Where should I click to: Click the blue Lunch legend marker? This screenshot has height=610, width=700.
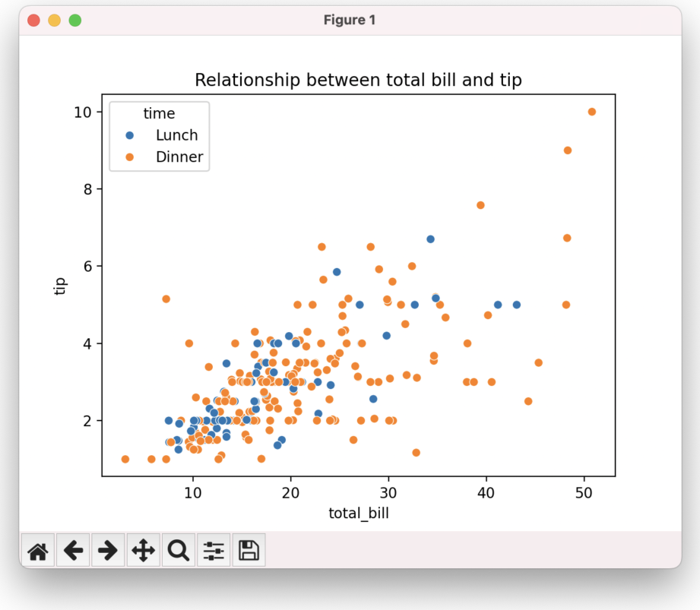coord(129,135)
